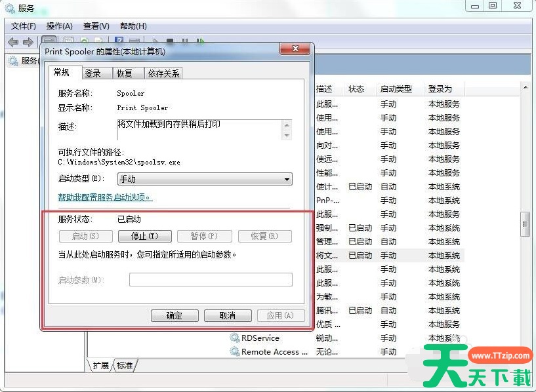
Task: Click the gear icon beside RDService
Action: [x=234, y=338]
